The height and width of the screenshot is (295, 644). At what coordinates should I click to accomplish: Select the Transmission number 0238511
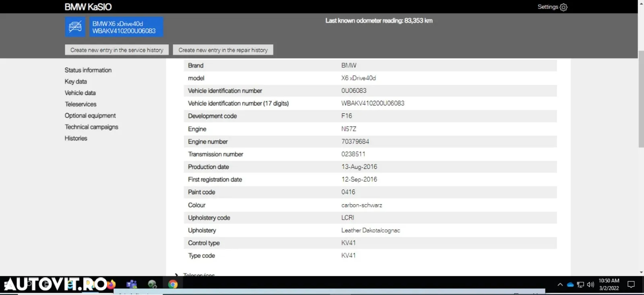353,154
